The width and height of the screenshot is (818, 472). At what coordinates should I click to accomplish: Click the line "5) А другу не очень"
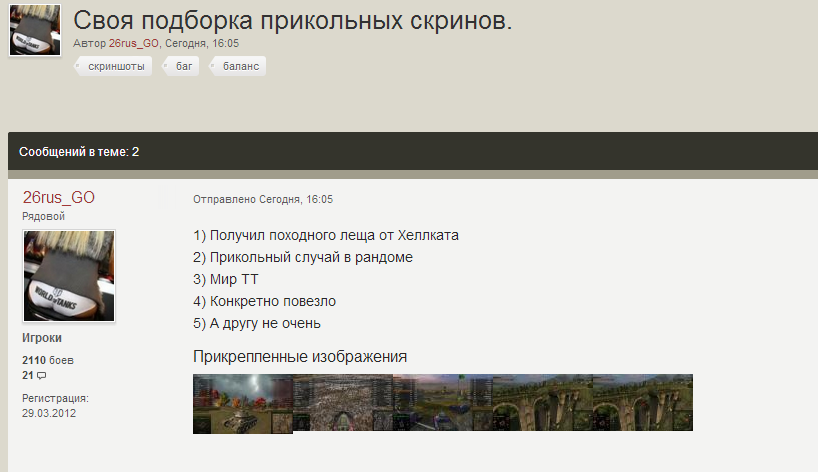257,323
